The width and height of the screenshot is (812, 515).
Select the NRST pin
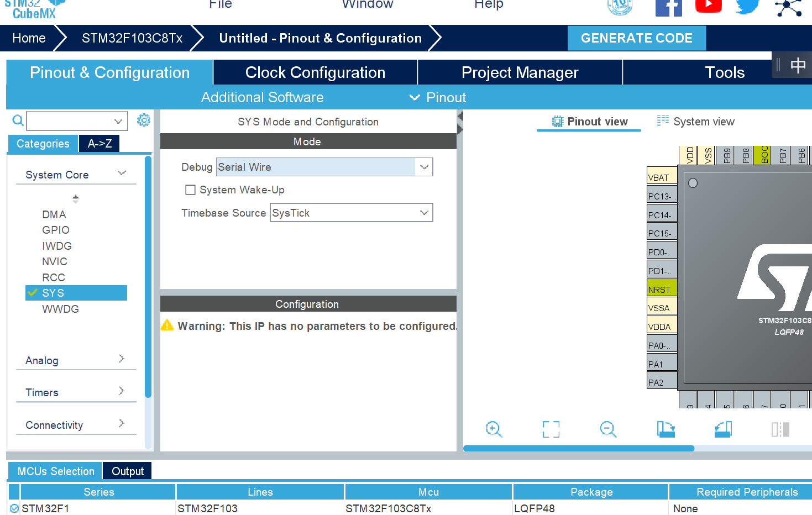pos(662,289)
